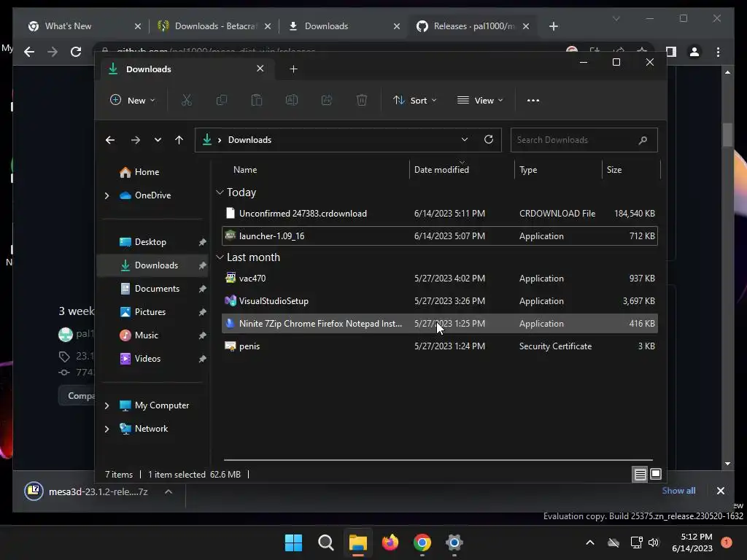The width and height of the screenshot is (747, 560).
Task: Add a new File Explorer tab
Action: (x=293, y=69)
